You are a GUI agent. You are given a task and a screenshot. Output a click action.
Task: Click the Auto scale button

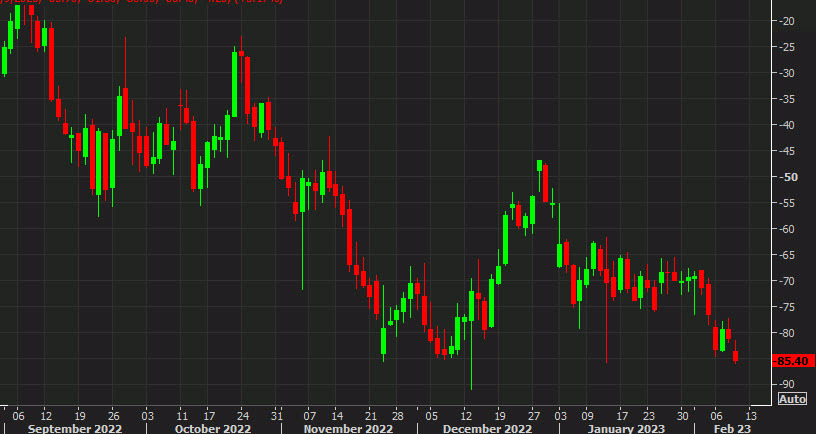click(x=791, y=399)
